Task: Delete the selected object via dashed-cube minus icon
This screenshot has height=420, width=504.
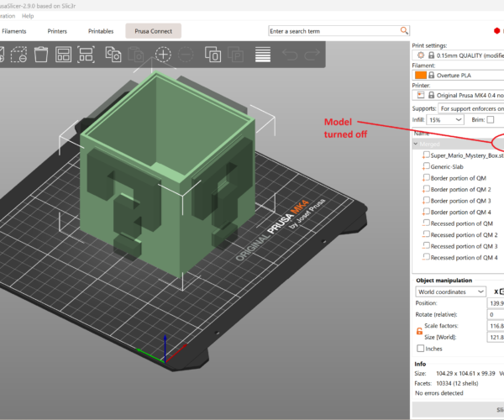Action: tap(18, 55)
